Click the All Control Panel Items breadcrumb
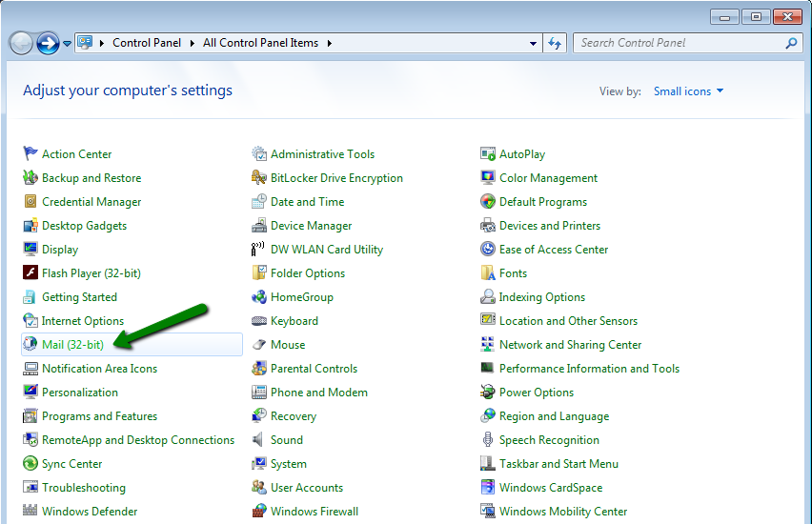This screenshot has height=524, width=812. (x=260, y=43)
